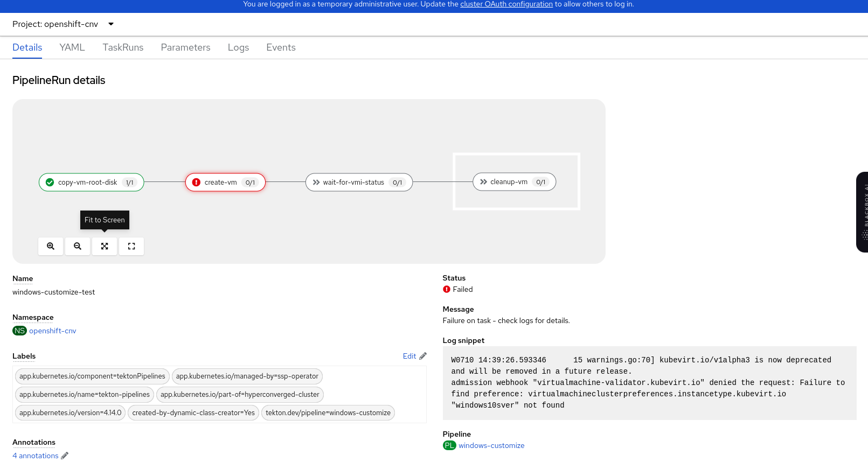
Task: Click the log snippet text box
Action: (x=649, y=383)
